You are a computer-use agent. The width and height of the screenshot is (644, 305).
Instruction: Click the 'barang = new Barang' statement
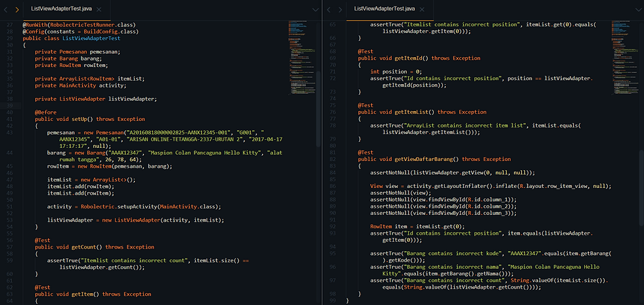coord(164,156)
